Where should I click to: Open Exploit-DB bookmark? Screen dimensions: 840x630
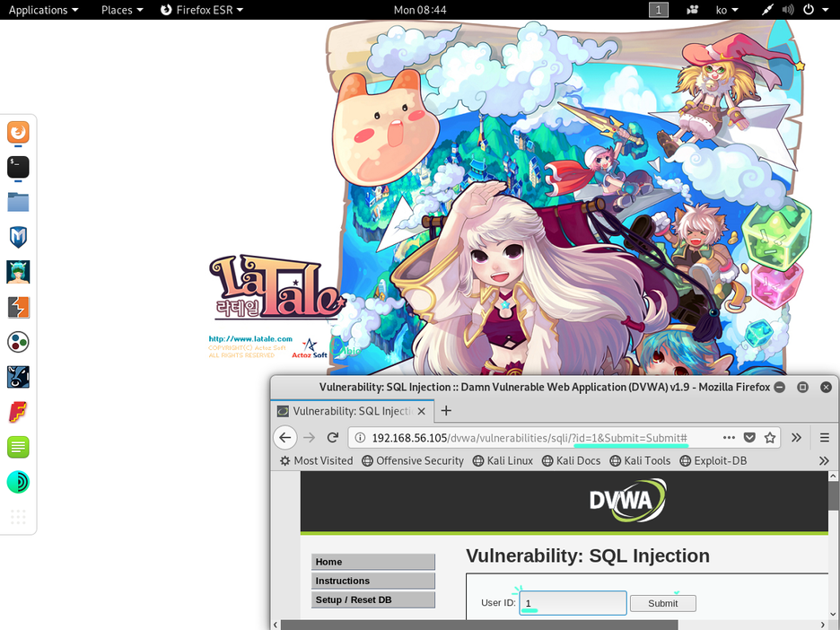[713, 460]
